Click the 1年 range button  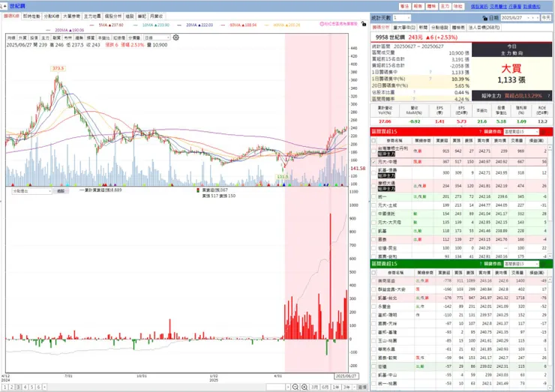coord(336,388)
